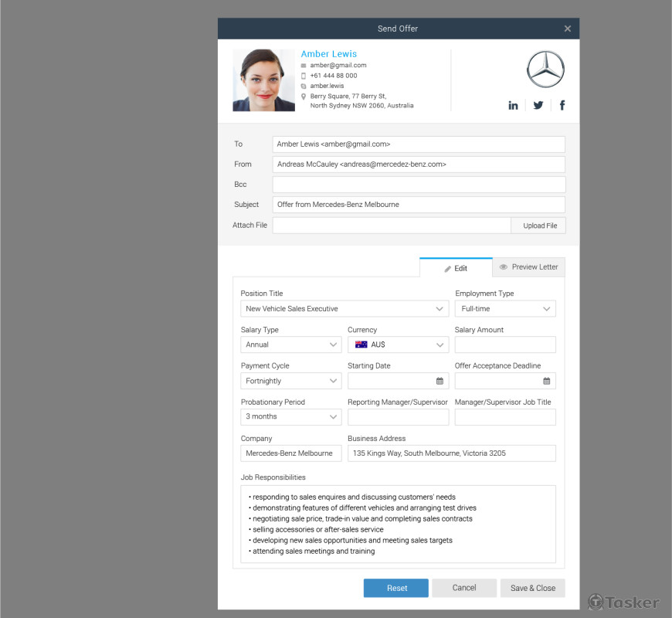Click the Mercedes-Benz logo
Image resolution: width=672 pixels, height=618 pixels.
tap(545, 70)
